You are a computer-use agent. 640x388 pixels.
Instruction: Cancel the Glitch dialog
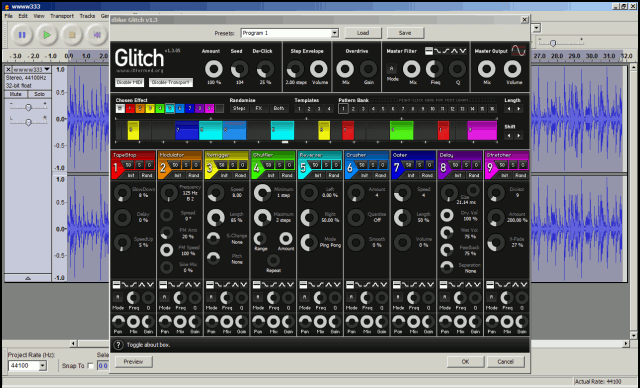505,362
